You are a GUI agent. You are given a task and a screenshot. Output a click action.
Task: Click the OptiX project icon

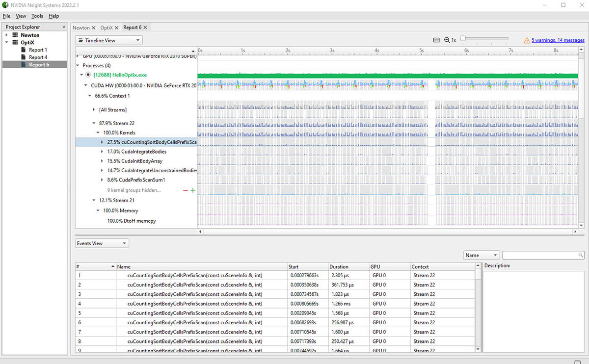click(15, 43)
